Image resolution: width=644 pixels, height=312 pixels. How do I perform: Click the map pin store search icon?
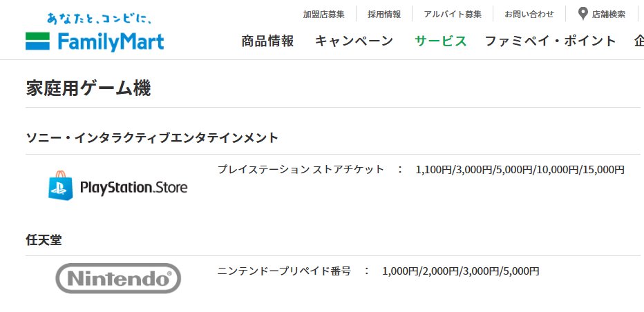[x=583, y=14]
